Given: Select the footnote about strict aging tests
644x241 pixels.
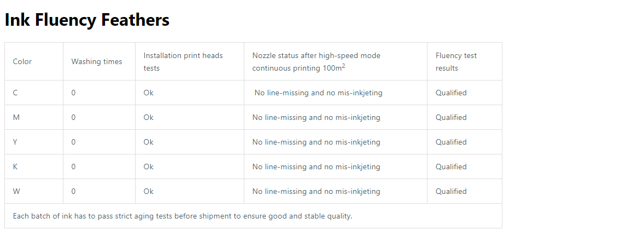Looking at the screenshot, I should click(x=183, y=216).
